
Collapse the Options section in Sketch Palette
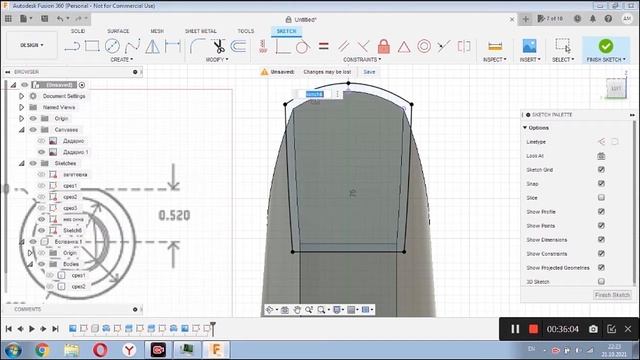[x=525, y=128]
